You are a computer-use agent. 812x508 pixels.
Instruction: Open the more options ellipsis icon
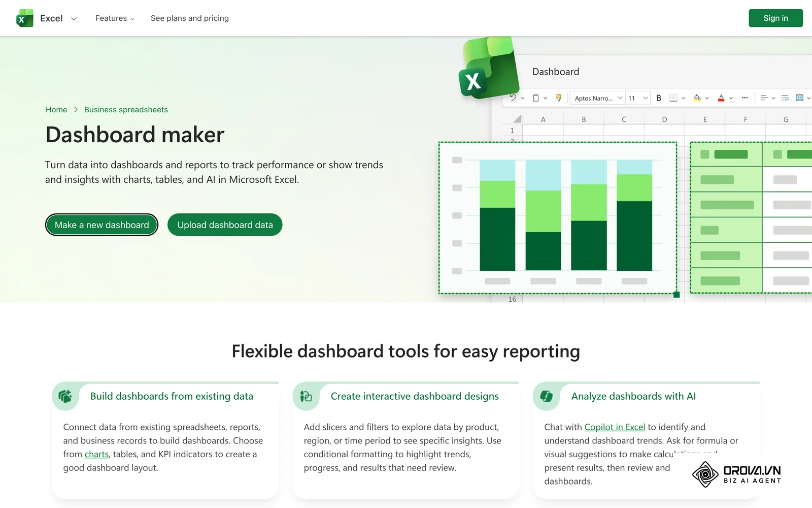(745, 98)
